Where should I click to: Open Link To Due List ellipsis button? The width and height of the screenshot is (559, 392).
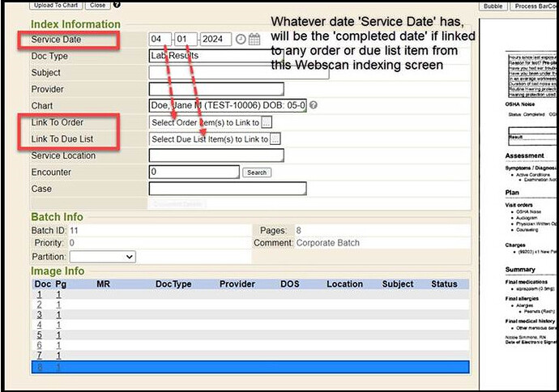[x=275, y=139]
